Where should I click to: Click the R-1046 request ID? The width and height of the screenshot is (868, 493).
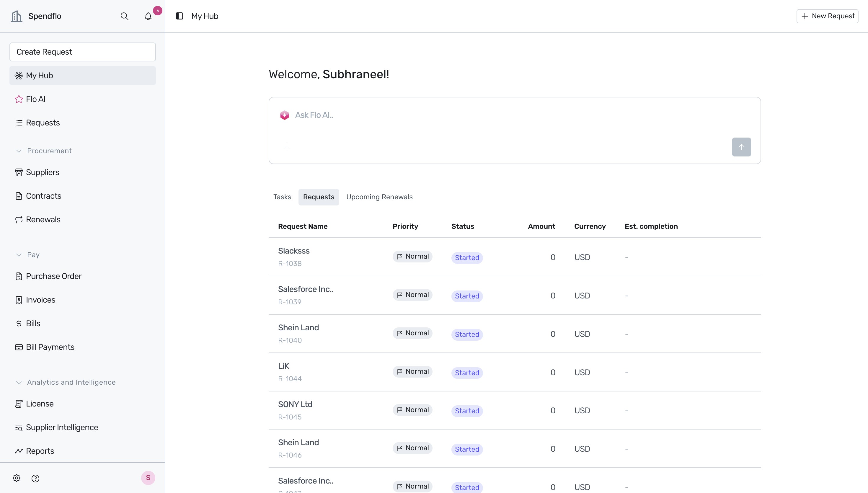[x=290, y=456]
